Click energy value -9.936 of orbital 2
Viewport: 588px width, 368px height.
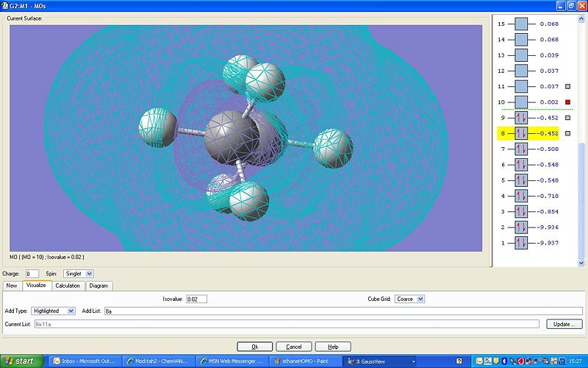click(548, 227)
